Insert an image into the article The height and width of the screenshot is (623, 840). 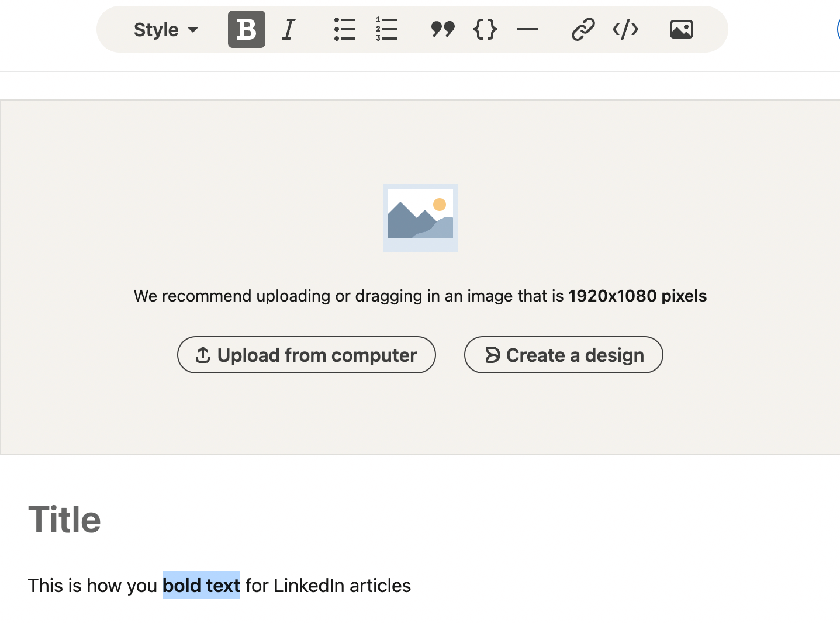tap(681, 29)
